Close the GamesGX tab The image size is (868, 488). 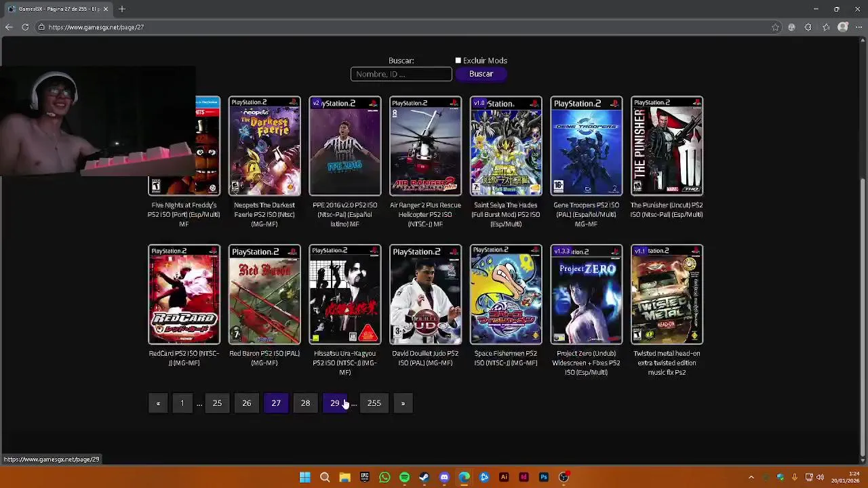pyautogui.click(x=105, y=9)
